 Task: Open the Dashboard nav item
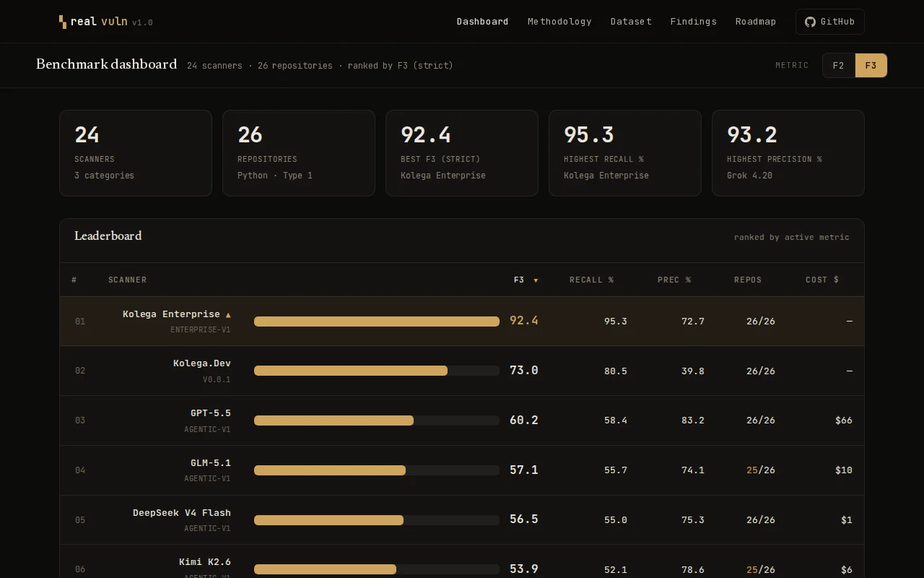pos(482,22)
